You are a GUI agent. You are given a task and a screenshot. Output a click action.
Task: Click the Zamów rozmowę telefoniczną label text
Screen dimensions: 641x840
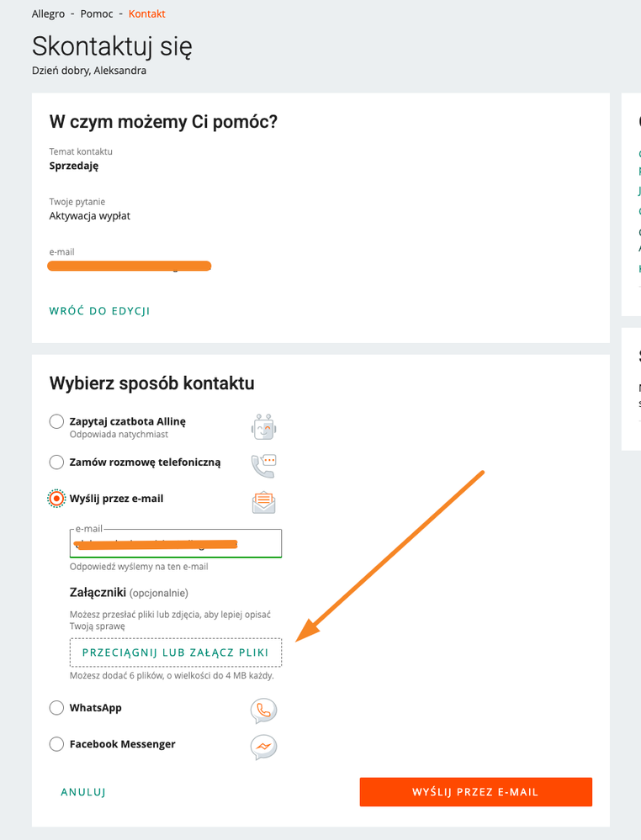click(145, 462)
